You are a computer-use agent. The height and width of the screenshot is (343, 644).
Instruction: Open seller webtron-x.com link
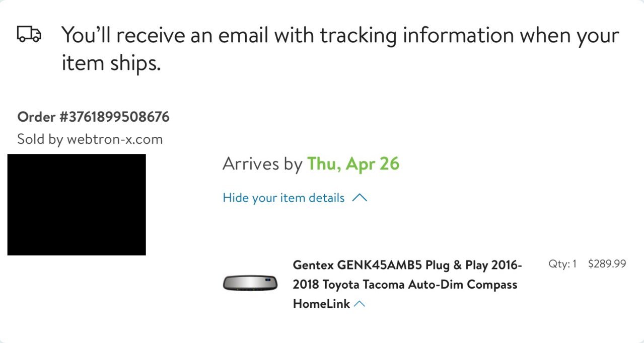[115, 139]
